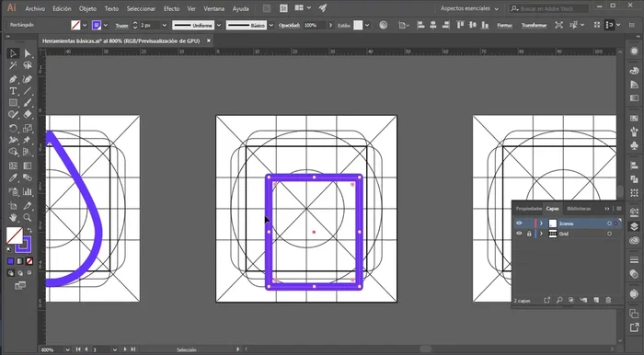Screen dimensions: 644x355
Task: Click the Forma link in control bar
Action: click(504, 25)
